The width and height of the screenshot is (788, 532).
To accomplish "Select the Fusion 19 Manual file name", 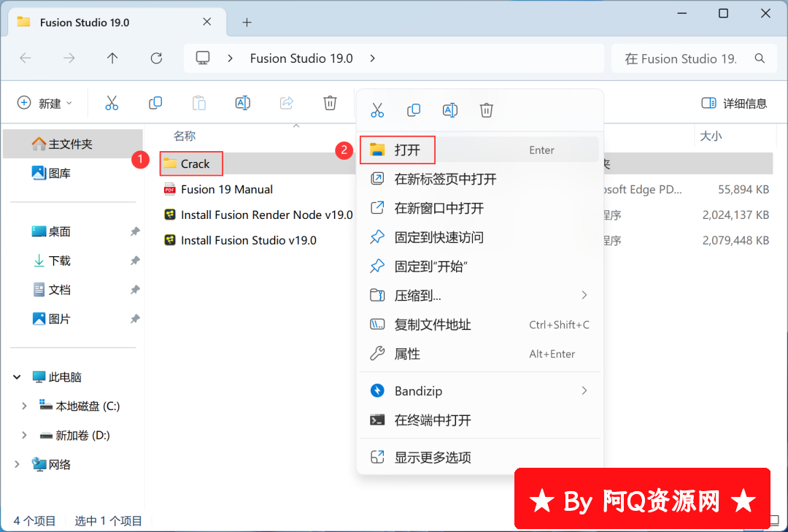I will 227,189.
